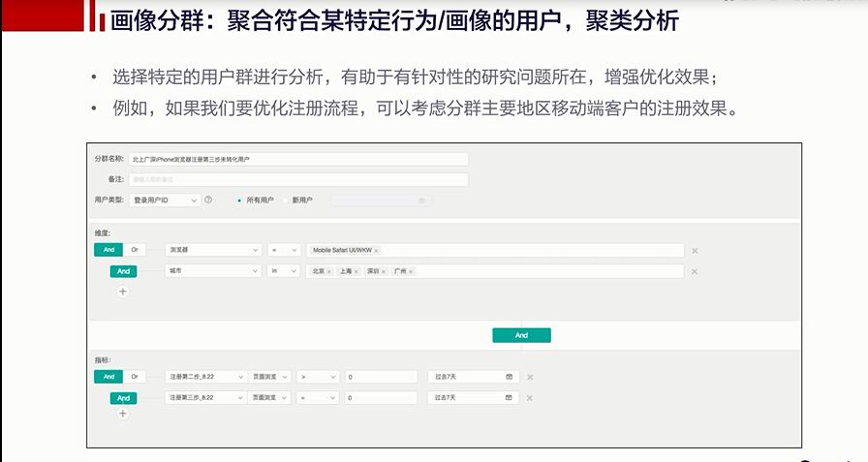Add a new metric with the plus icon

point(123,414)
